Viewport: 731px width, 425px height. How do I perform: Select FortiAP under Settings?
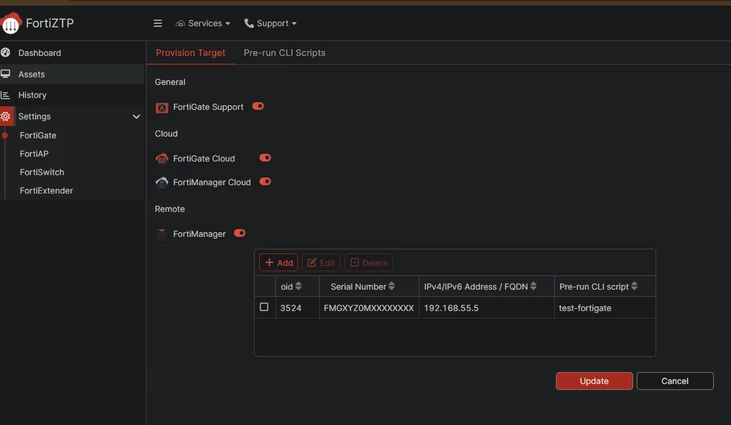coord(34,154)
